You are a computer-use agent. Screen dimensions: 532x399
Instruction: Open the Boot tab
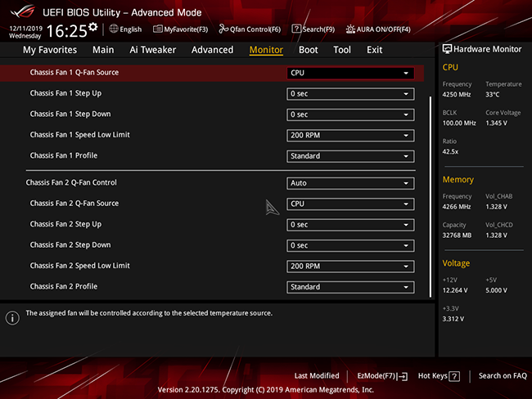click(308, 50)
